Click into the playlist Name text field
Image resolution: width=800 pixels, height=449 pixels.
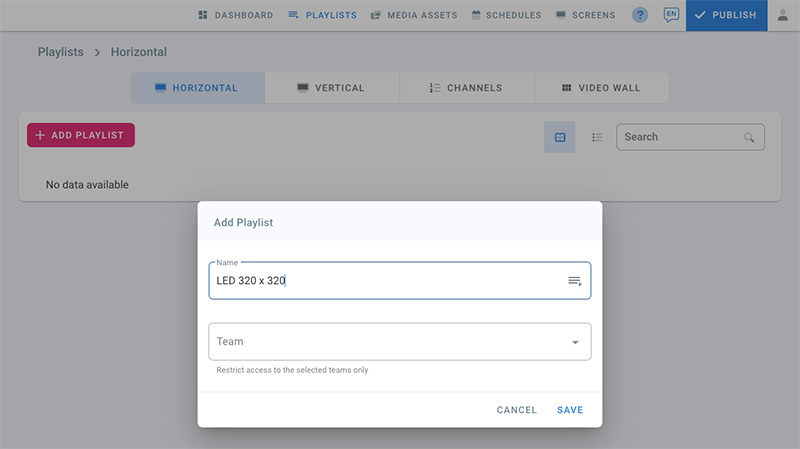click(x=380, y=281)
